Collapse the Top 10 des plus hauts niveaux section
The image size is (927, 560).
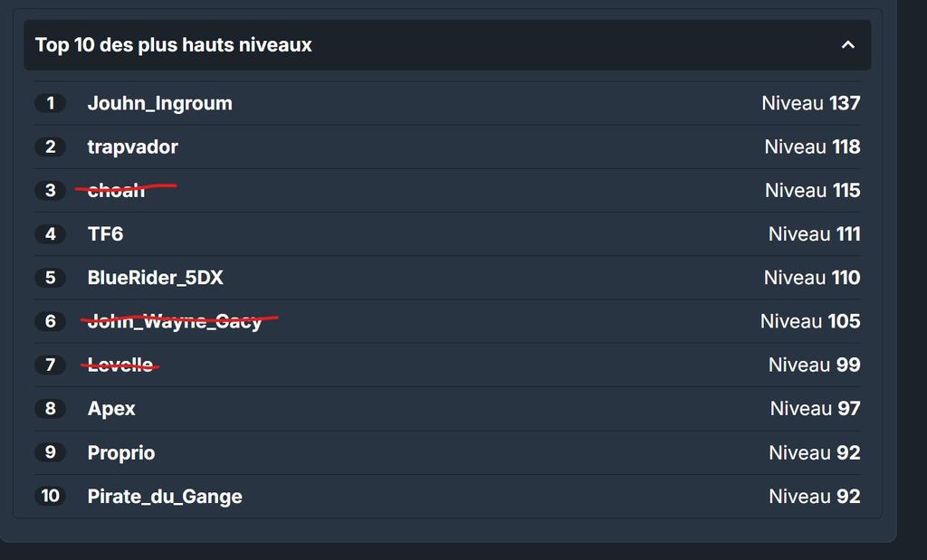coord(847,45)
